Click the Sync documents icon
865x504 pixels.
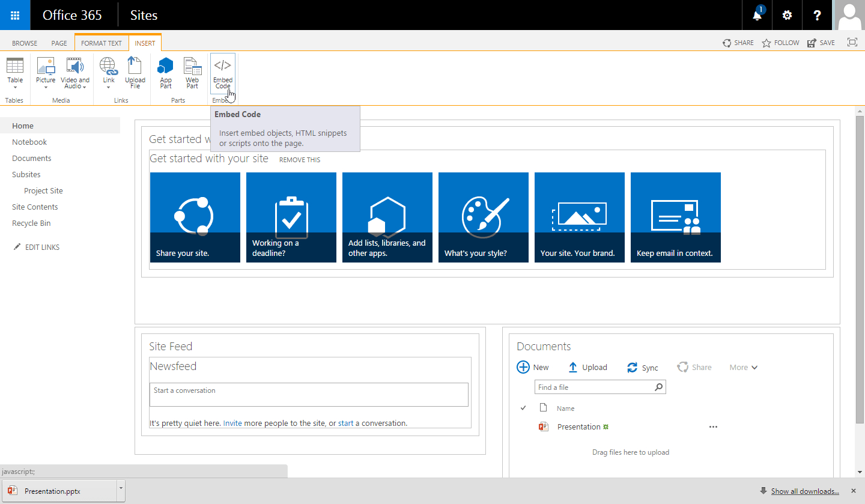pos(632,368)
